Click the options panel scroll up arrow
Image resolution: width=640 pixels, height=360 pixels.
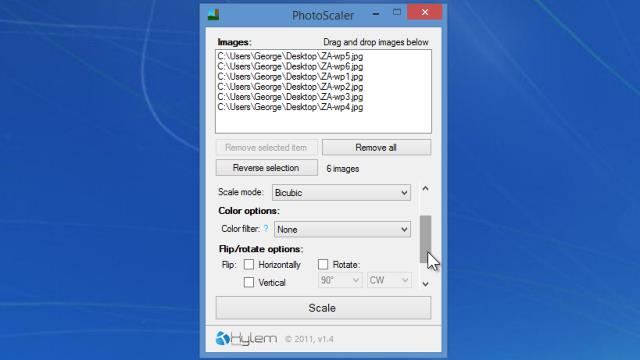(425, 189)
